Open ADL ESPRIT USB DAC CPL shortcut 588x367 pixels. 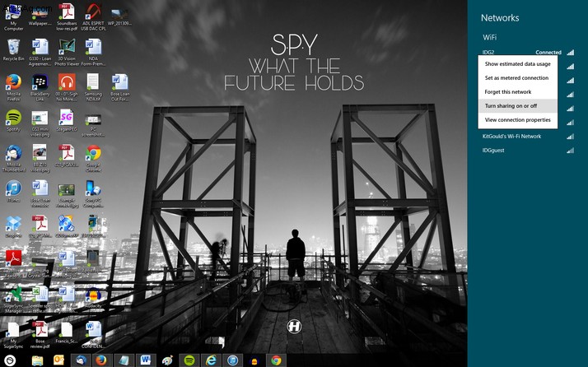(93, 18)
